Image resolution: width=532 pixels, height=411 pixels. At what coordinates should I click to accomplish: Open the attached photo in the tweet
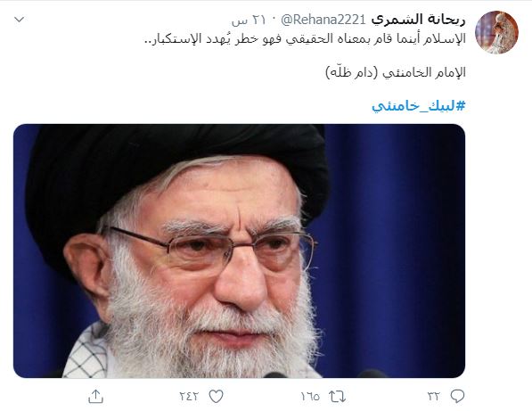click(239, 251)
